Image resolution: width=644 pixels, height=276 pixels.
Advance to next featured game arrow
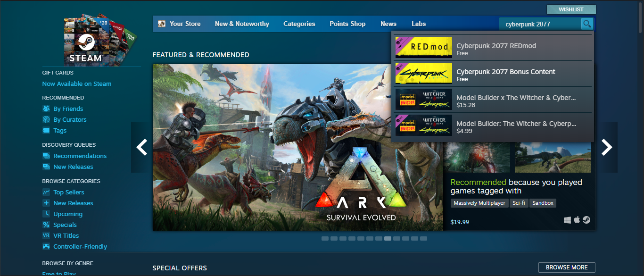tap(607, 147)
